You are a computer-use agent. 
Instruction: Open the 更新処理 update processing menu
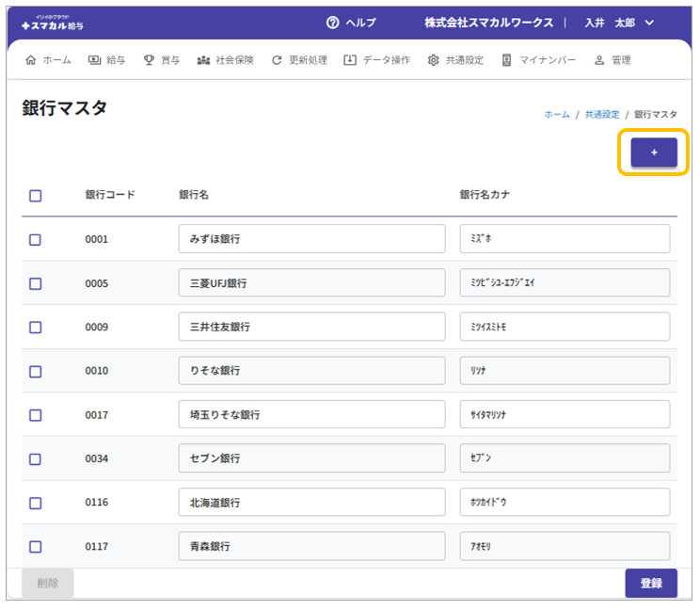(x=299, y=60)
